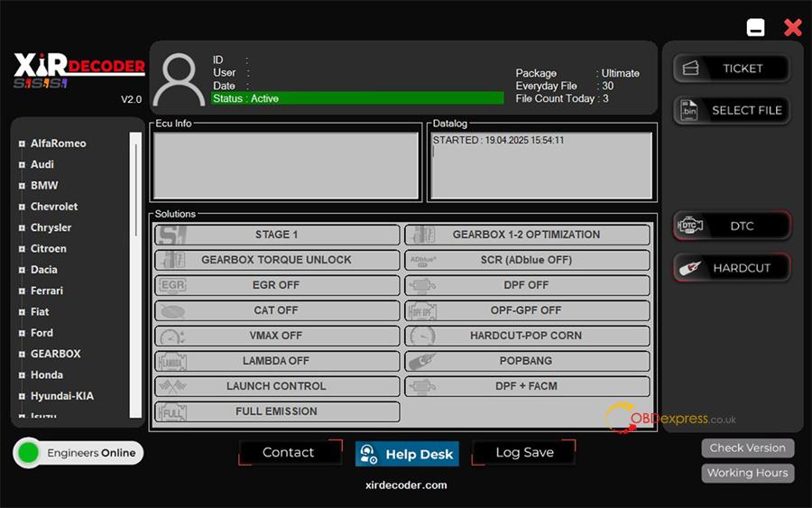
Task: Choose the DPF OFF solution
Action: click(x=527, y=285)
